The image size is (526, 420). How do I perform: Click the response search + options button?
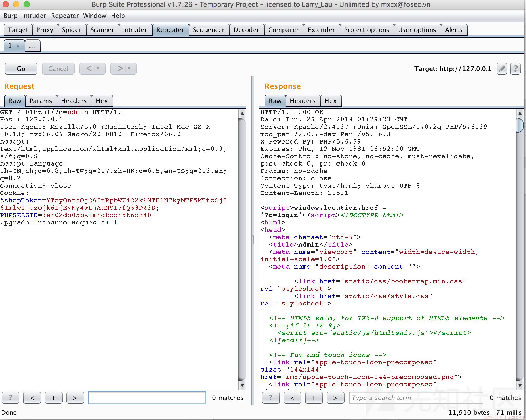[314, 398]
